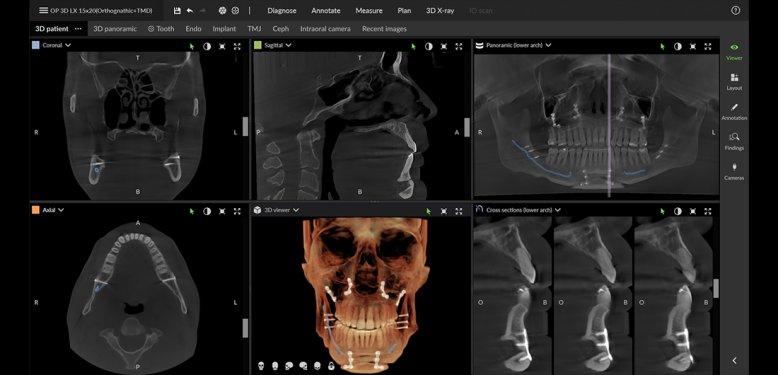Open help via the question mark icon
Screen dimensions: 778x375
[x=735, y=10]
